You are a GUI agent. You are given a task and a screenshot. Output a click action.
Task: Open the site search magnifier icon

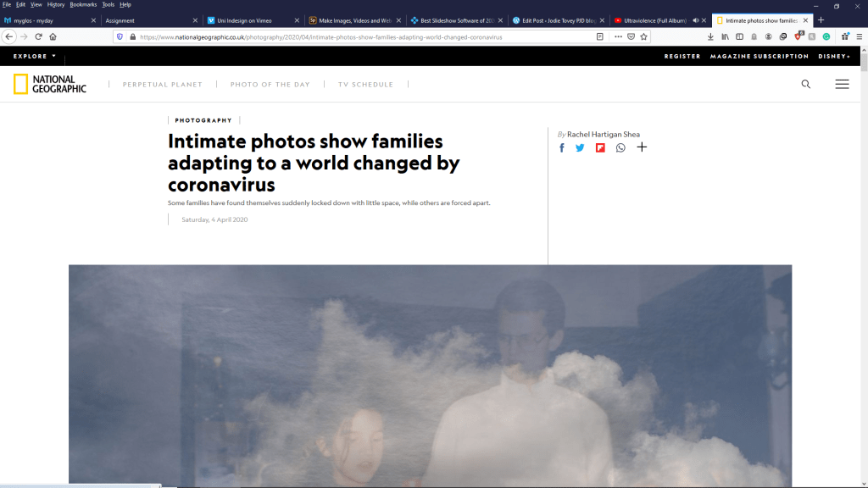point(806,84)
